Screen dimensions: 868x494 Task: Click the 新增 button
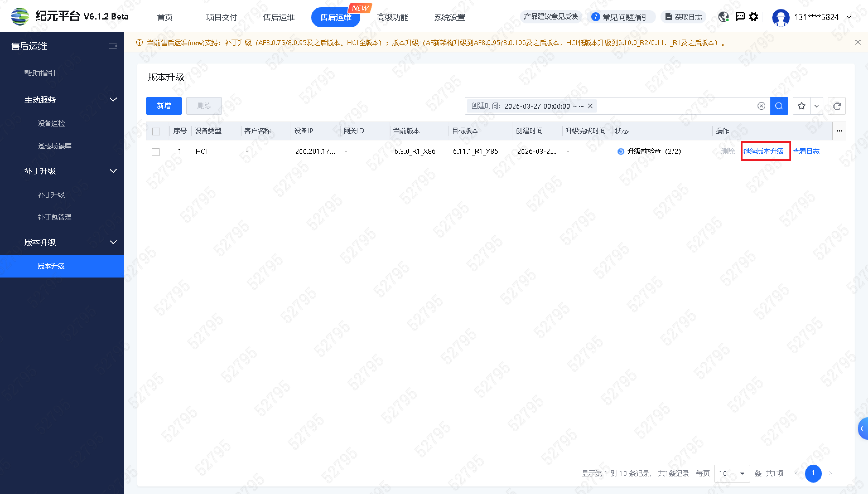click(164, 106)
